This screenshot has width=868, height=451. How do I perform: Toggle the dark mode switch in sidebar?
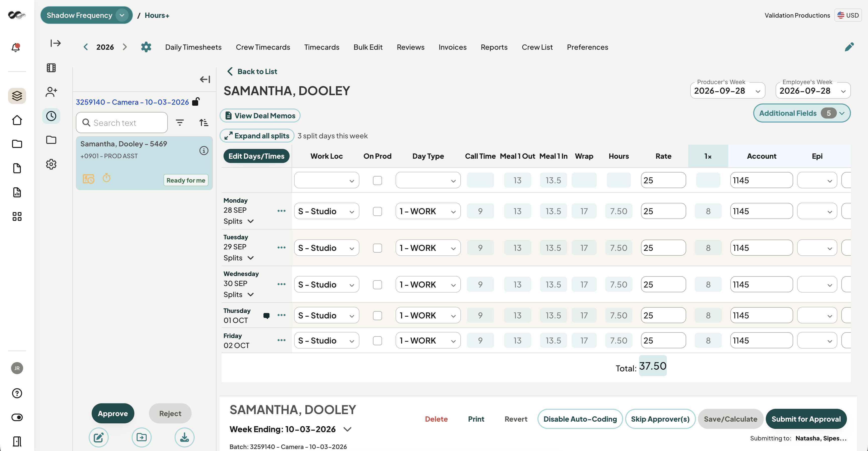tap(17, 417)
